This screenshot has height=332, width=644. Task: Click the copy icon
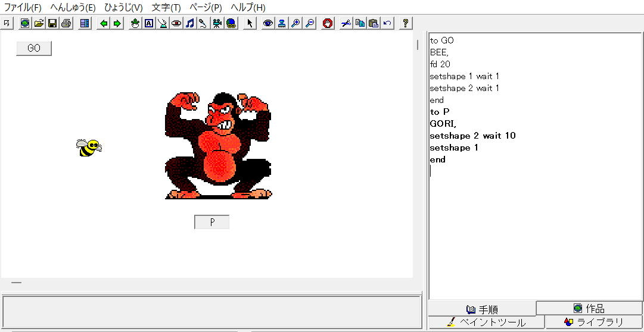pyautogui.click(x=360, y=23)
